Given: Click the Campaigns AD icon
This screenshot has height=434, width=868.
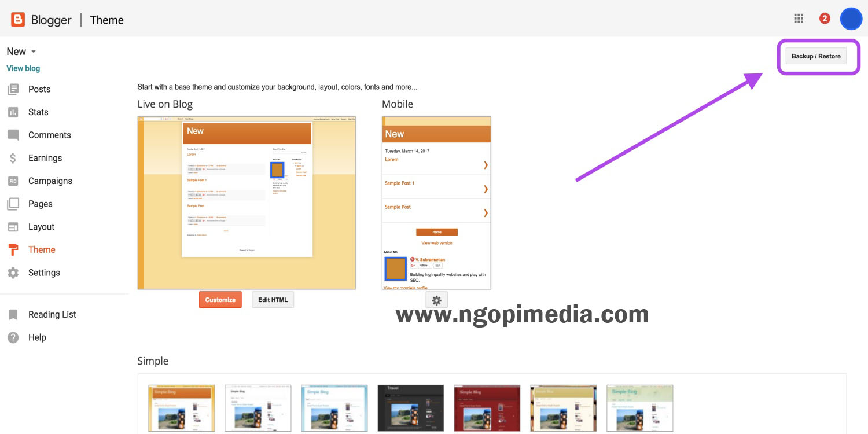Looking at the screenshot, I should [x=13, y=181].
